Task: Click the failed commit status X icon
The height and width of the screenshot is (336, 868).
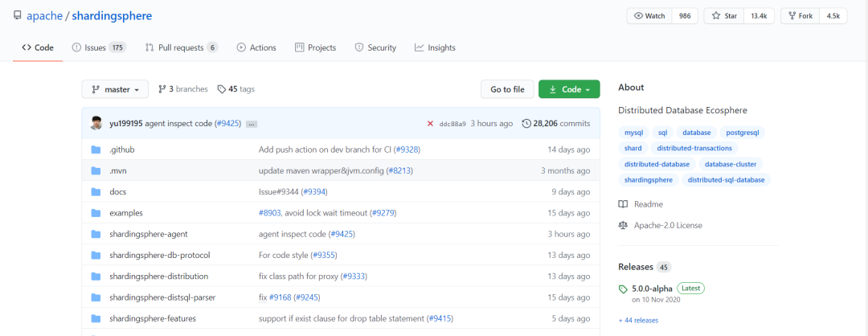Action: point(430,124)
